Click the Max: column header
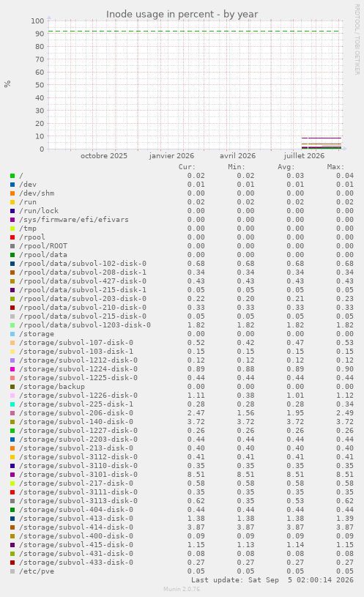Image resolution: width=364 pixels, height=597 pixels. click(x=335, y=167)
